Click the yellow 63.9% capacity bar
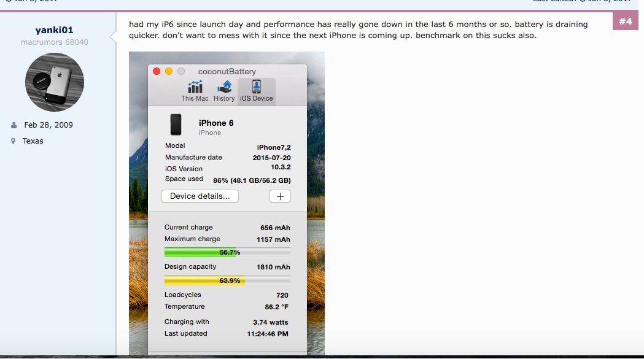The width and height of the screenshot is (644, 359). pos(227,280)
